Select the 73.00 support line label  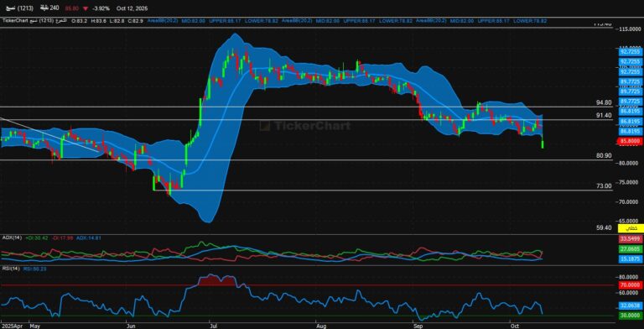point(604,185)
